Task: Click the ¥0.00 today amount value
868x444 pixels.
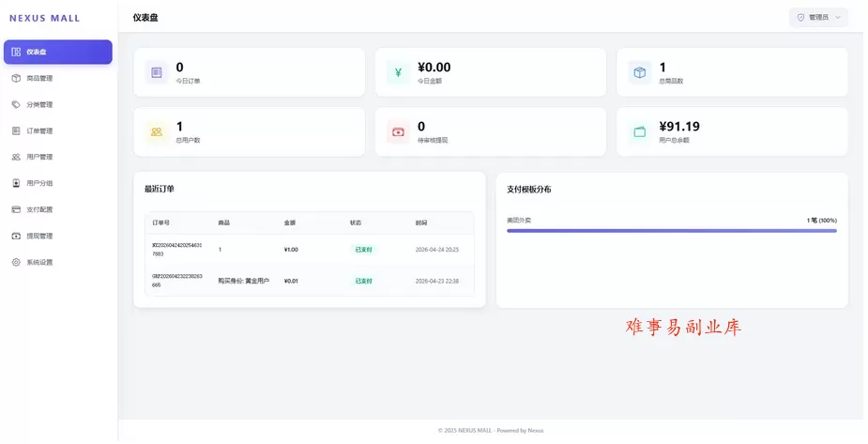Action: 434,68
